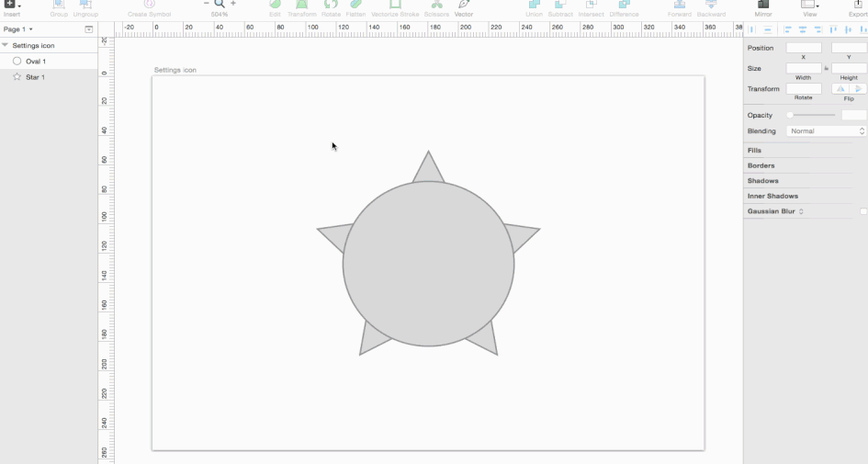Align layers to vertical middle

tap(848, 29)
